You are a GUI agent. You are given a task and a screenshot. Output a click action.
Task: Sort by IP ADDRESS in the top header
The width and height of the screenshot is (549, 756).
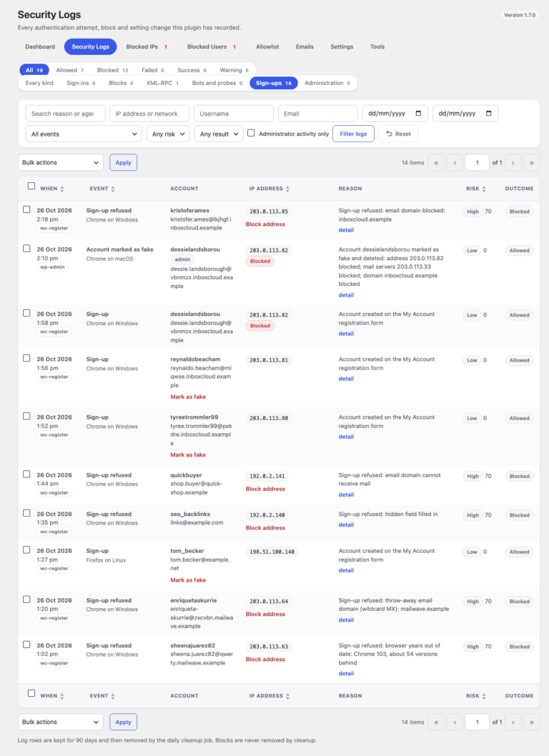coord(269,189)
